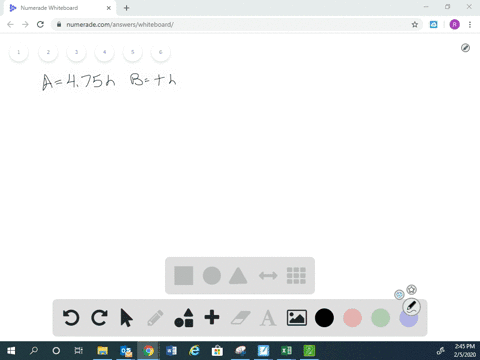Insert a square shape
The width and height of the screenshot is (480, 360).
184,276
